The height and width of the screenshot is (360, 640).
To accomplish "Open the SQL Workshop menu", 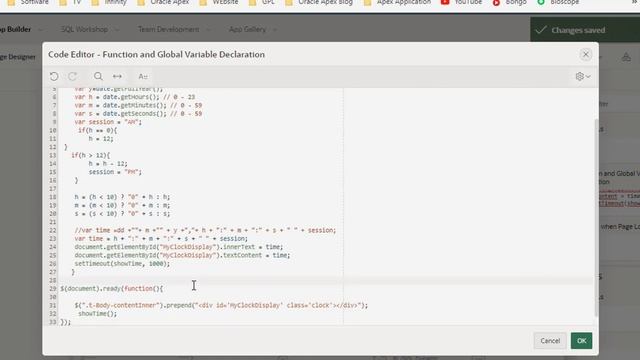I will tap(84, 29).
